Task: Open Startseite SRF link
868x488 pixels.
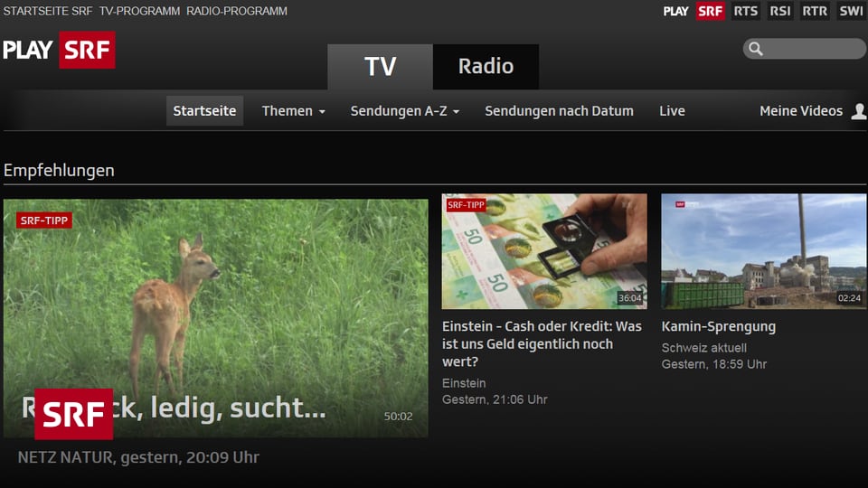Action: click(x=48, y=11)
